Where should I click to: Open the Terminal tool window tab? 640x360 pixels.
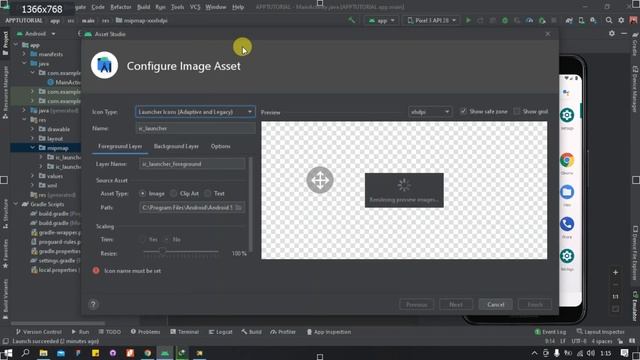tap(184, 332)
